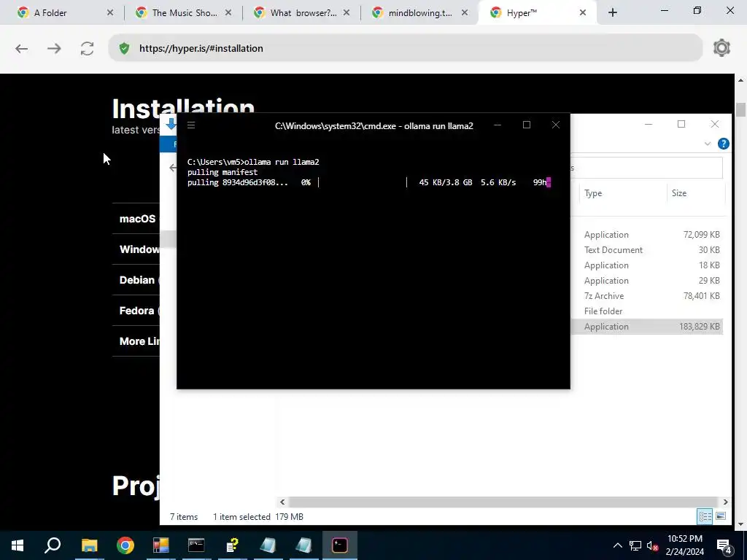Sort by the Size column header
Viewport: 747px width, 560px height.
coord(695,193)
